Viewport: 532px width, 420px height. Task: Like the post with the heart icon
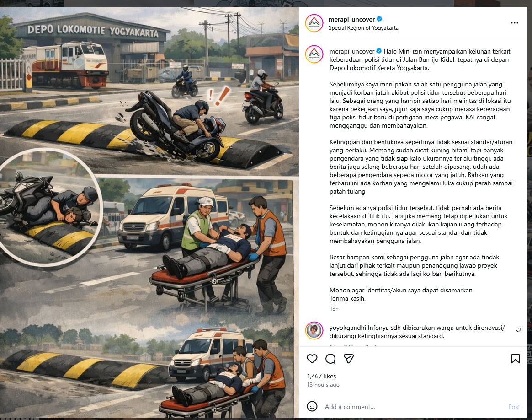[x=312, y=359]
